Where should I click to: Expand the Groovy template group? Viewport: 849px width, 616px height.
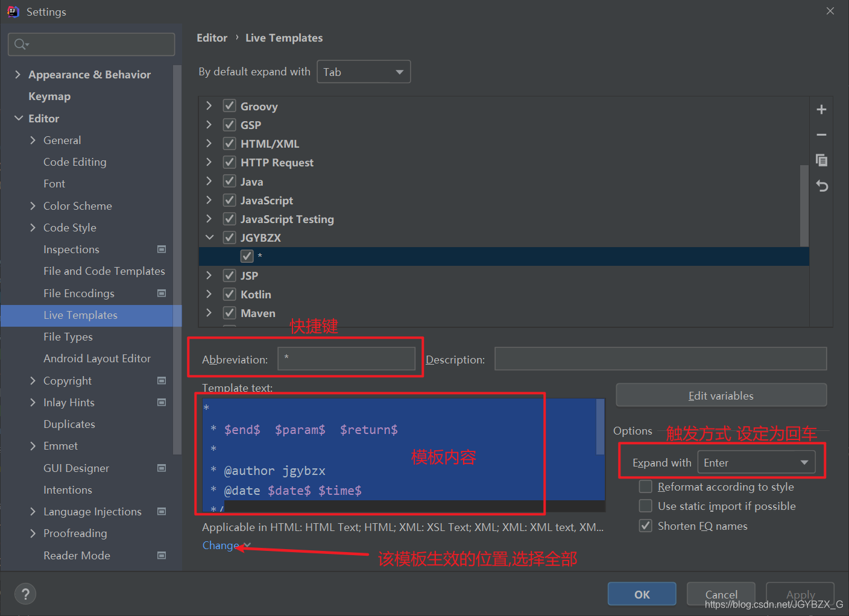tap(209, 106)
